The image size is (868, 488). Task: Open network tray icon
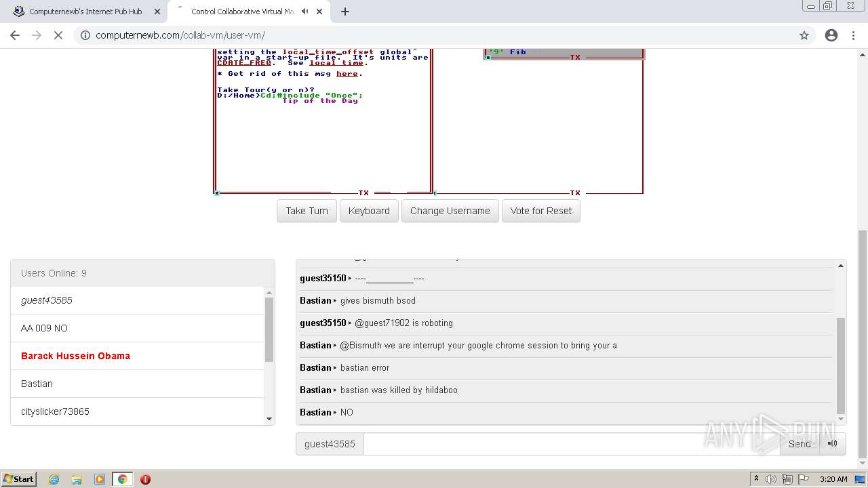coord(787,479)
